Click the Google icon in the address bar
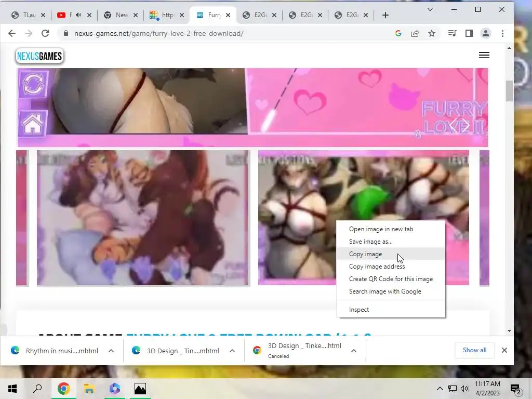This screenshot has width=532, height=399. (398, 33)
